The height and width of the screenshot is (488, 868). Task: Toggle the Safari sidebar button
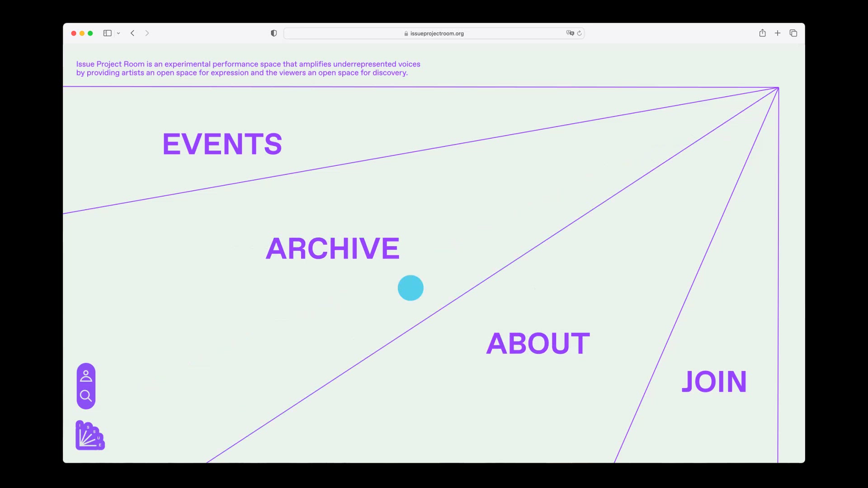point(108,33)
